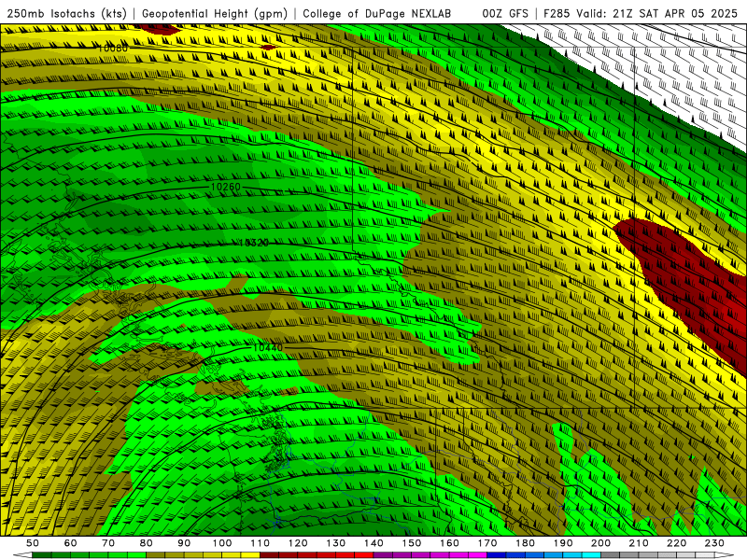Pick the dark purple swatch starting at 140
747x560 pixels.
click(x=383, y=555)
